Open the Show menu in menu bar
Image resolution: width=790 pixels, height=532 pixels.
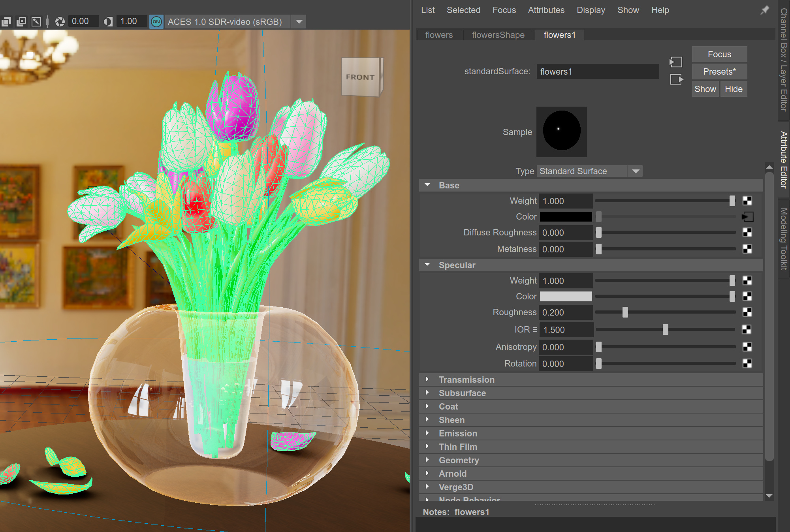628,10
